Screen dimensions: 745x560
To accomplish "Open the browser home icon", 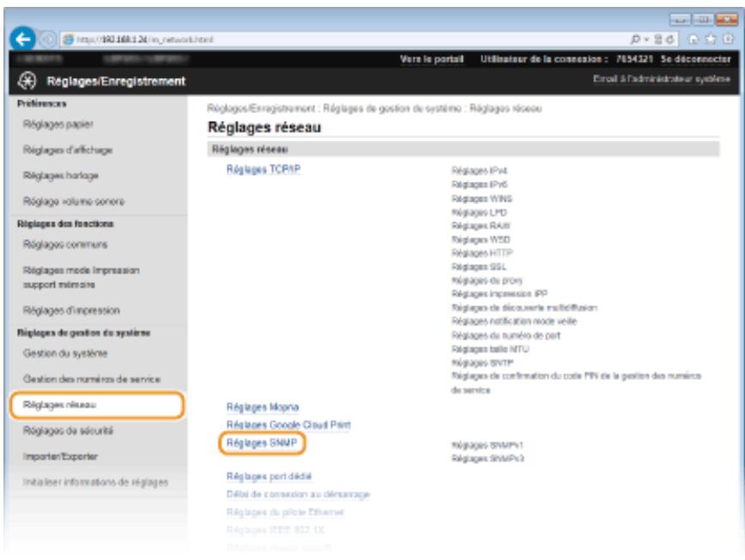I will coord(694,39).
